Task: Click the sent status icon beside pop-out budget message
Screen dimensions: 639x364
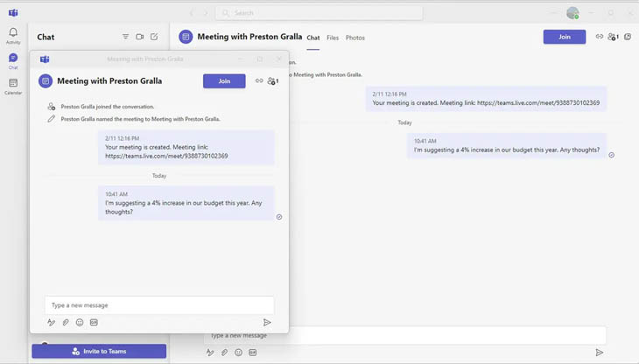Action: pyautogui.click(x=279, y=217)
